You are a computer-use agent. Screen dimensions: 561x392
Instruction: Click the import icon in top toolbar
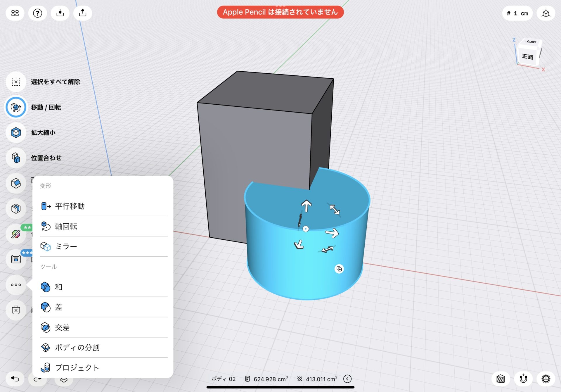tap(60, 13)
